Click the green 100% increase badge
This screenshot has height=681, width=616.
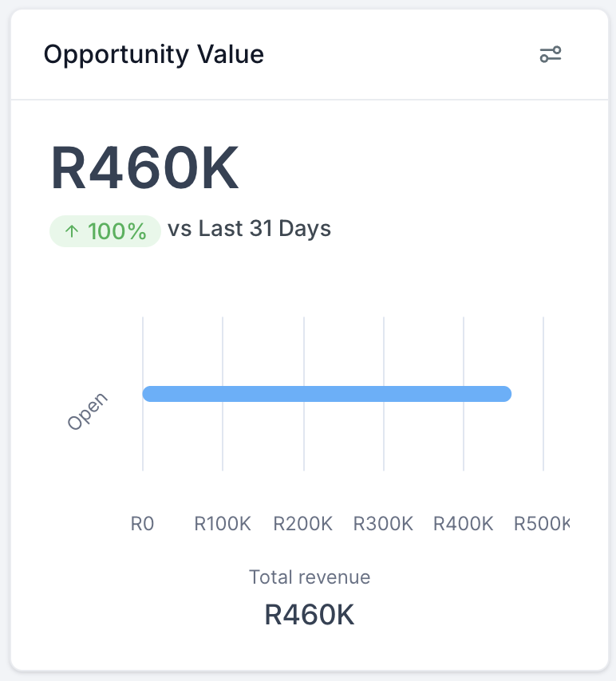[x=105, y=231]
